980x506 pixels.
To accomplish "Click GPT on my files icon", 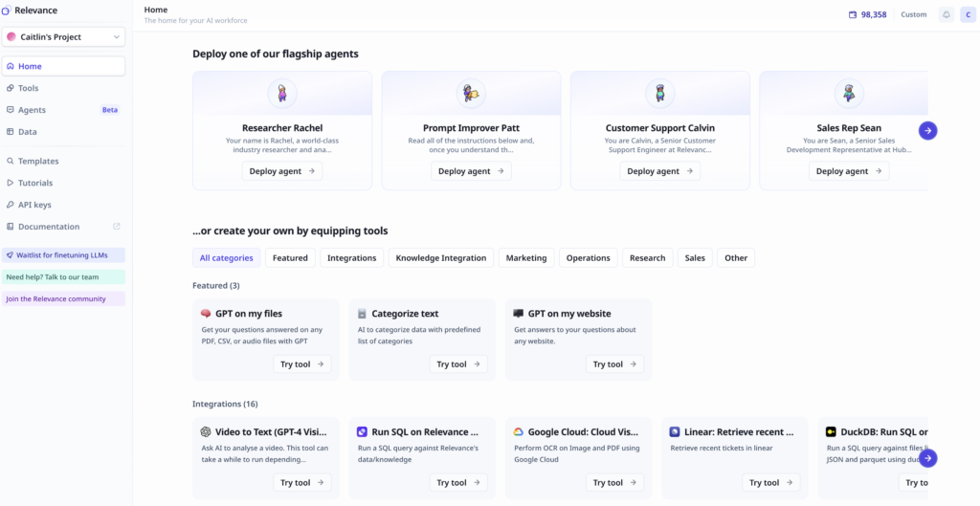I will point(206,314).
